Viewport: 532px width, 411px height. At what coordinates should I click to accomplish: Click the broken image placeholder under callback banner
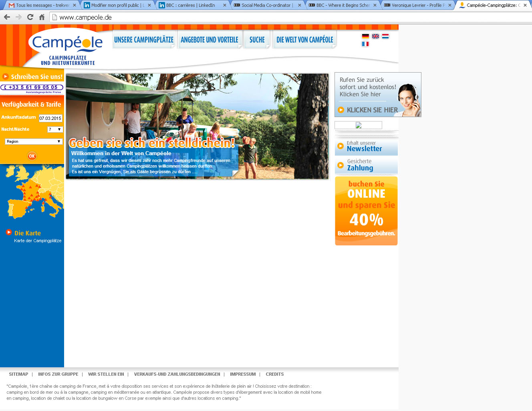click(x=358, y=125)
